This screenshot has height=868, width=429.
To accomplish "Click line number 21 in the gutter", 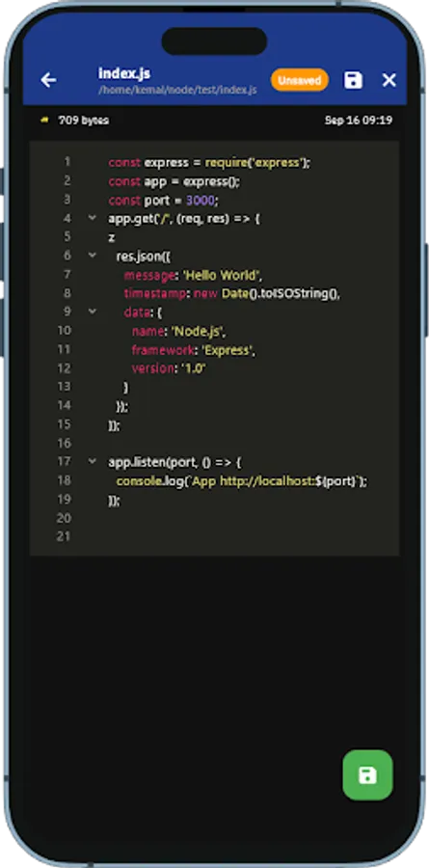I will click(65, 536).
